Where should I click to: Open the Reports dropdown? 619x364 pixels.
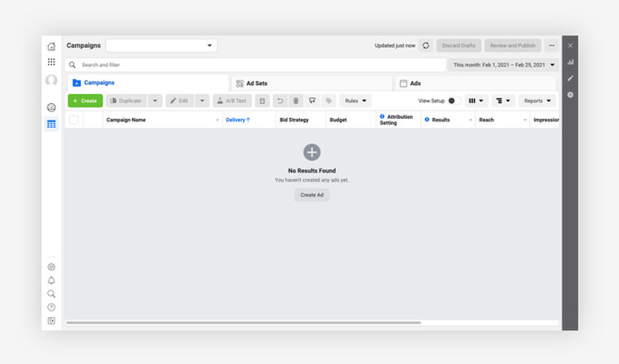pos(537,101)
